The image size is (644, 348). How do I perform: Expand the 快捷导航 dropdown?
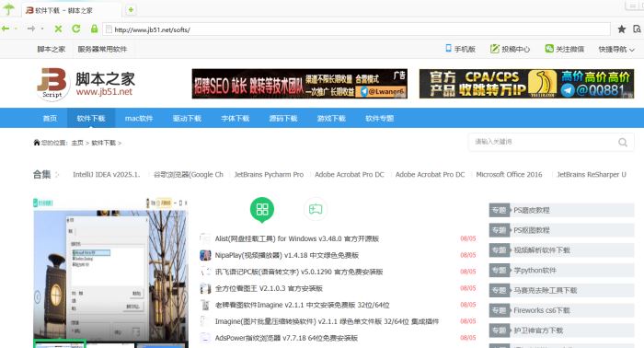click(x=616, y=50)
